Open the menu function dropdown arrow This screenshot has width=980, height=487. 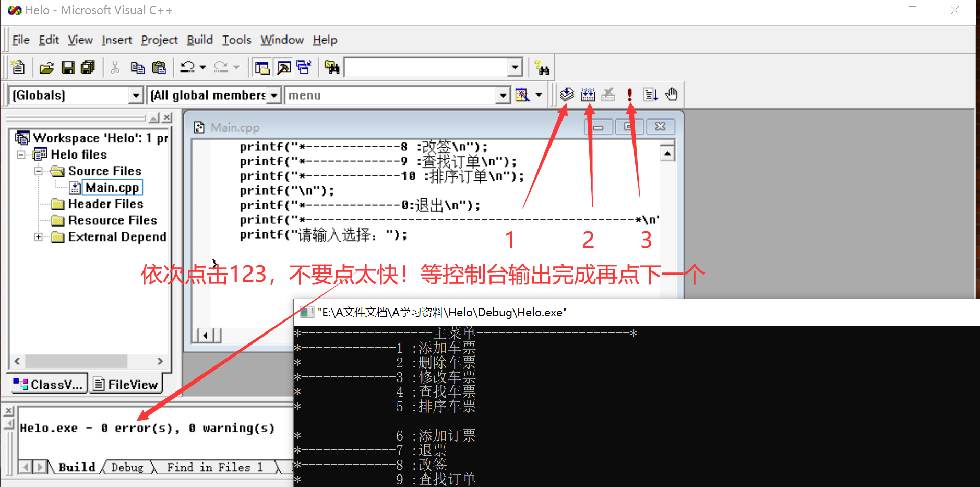tap(503, 96)
